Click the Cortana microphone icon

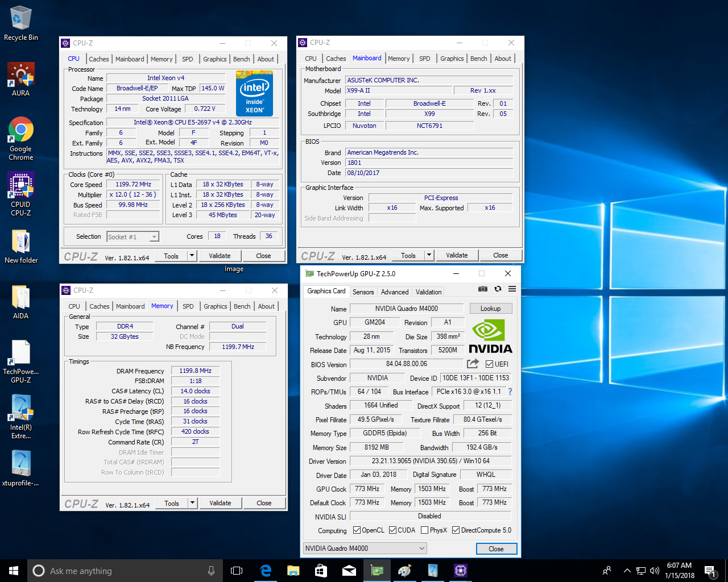tap(211, 571)
